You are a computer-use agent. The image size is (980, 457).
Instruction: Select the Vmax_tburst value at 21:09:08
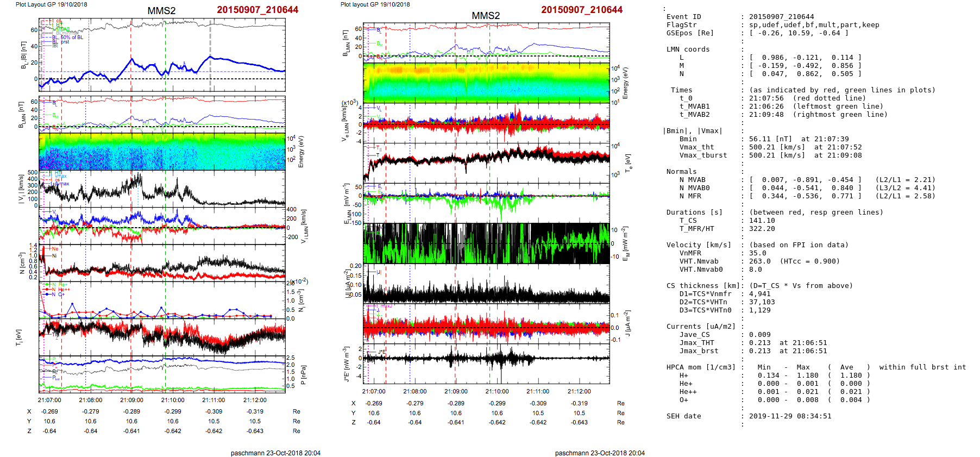click(x=805, y=155)
